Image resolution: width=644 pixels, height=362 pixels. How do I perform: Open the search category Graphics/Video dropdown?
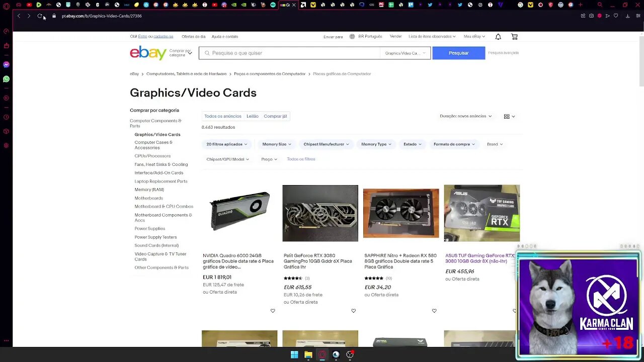click(x=405, y=53)
